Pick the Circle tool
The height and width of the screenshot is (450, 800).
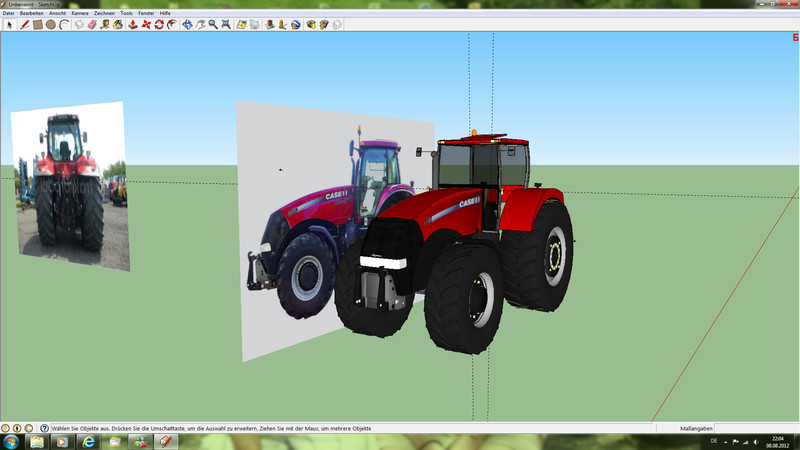pyautogui.click(x=51, y=24)
